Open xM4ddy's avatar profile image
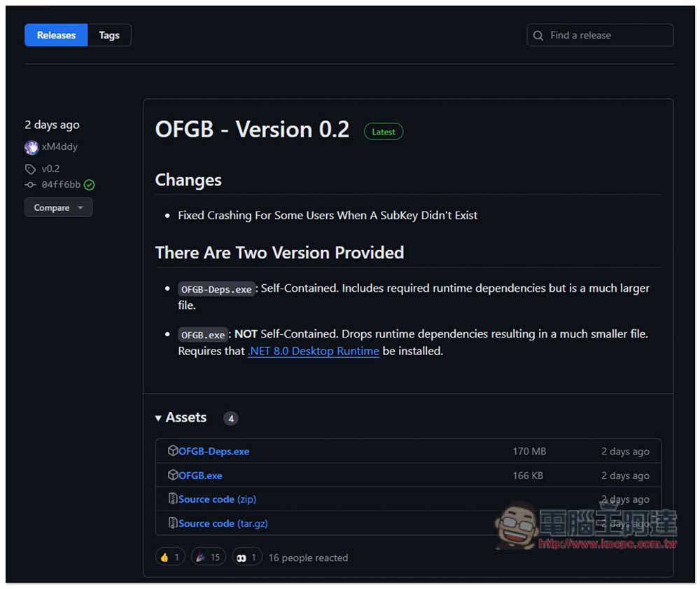 (31, 147)
